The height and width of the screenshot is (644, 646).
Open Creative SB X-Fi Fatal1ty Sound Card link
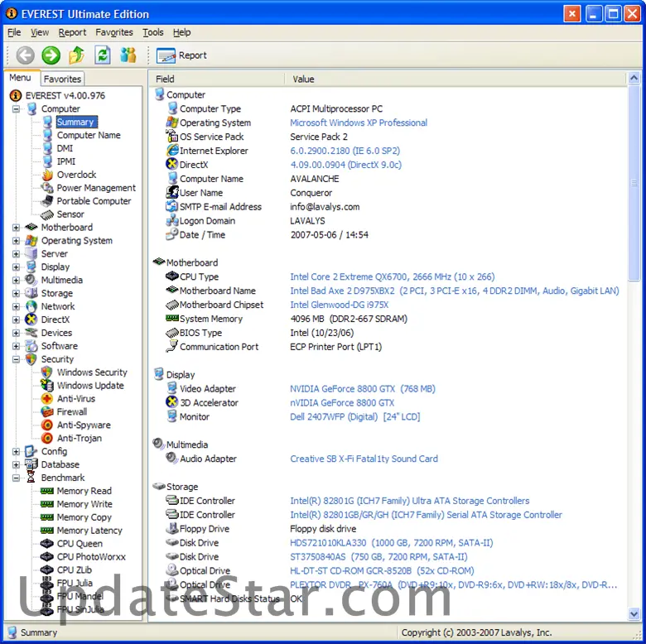coord(364,459)
